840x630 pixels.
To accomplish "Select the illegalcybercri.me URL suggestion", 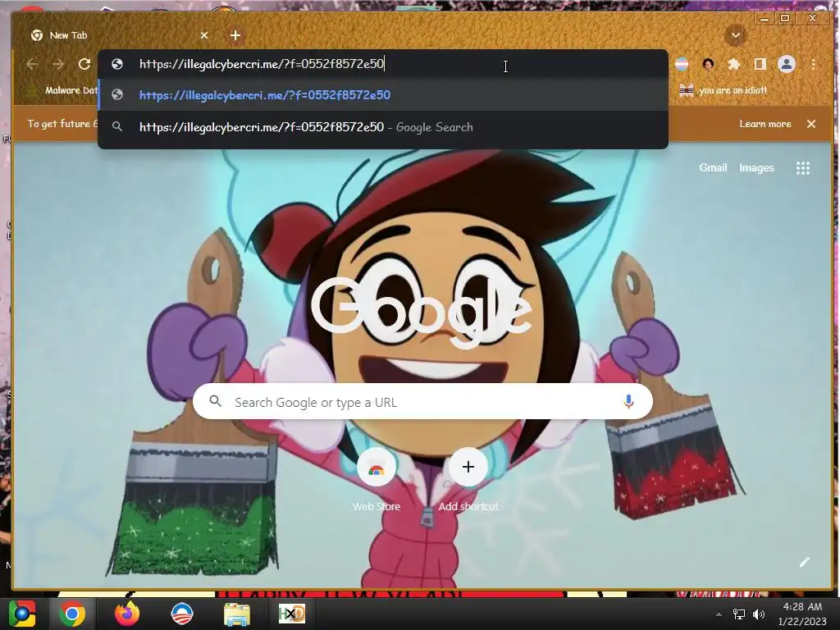I will click(383, 95).
